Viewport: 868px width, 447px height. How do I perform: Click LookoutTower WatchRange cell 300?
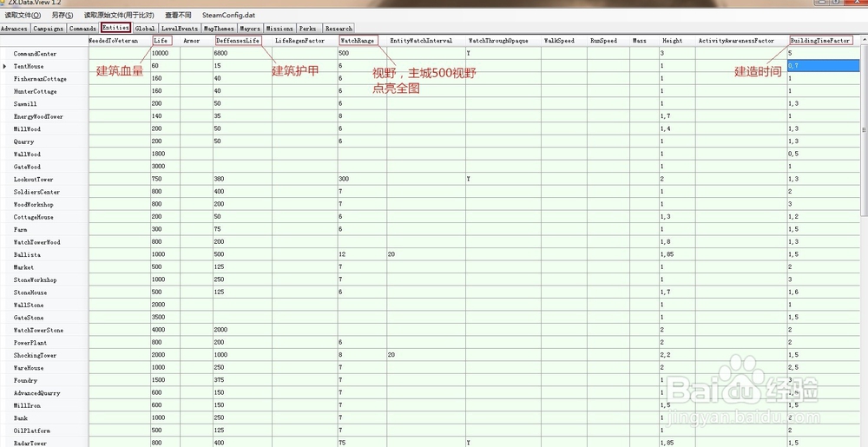[361, 180]
